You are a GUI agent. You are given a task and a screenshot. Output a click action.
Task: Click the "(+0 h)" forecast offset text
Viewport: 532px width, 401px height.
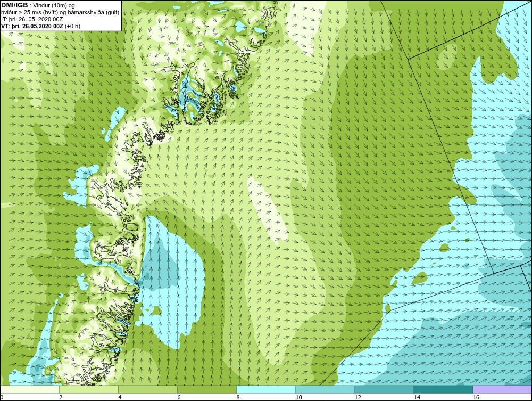click(72, 26)
